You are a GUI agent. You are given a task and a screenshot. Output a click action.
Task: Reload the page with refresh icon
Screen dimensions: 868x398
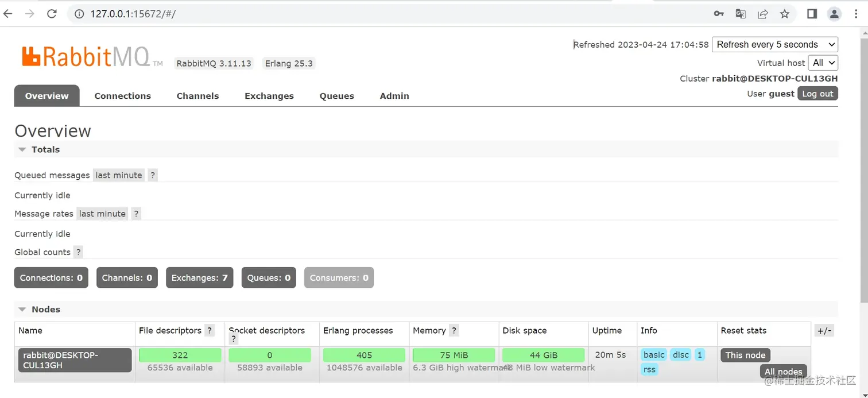tap(52, 14)
